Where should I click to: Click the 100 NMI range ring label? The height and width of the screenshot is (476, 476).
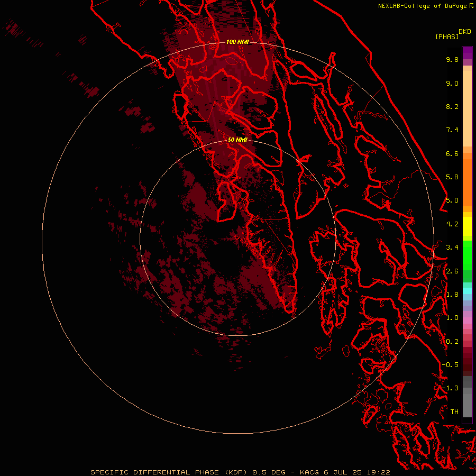point(237,42)
